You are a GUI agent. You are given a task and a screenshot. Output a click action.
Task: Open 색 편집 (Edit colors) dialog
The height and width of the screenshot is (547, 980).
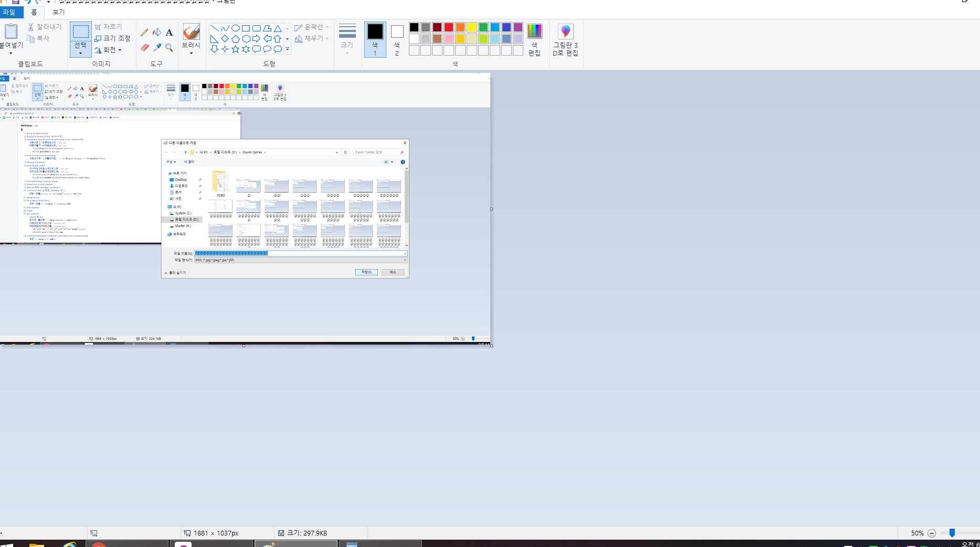click(534, 39)
